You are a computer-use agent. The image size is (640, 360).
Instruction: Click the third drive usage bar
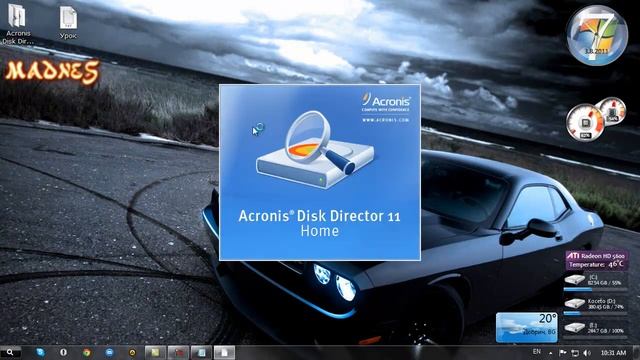click(x=596, y=337)
